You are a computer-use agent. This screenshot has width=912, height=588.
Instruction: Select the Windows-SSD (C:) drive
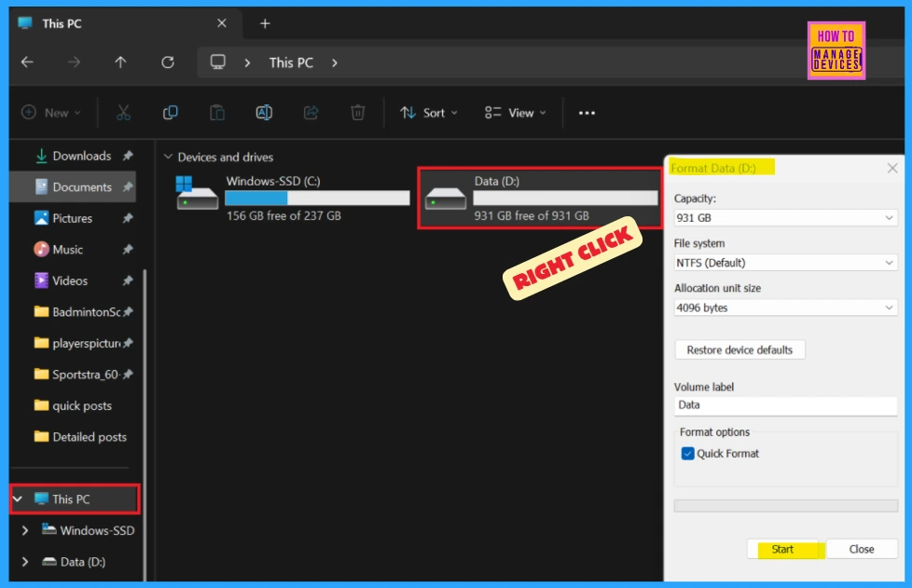(293, 198)
